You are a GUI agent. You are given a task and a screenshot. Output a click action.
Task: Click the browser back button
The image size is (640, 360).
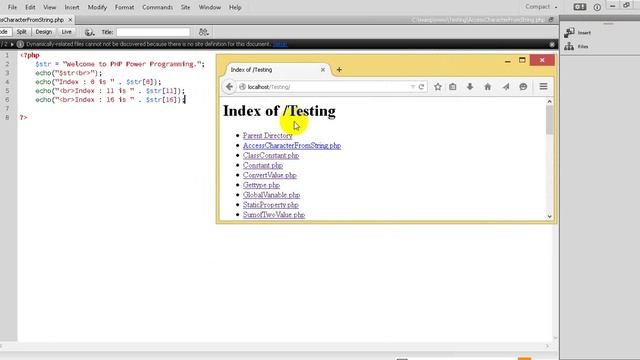point(229,87)
